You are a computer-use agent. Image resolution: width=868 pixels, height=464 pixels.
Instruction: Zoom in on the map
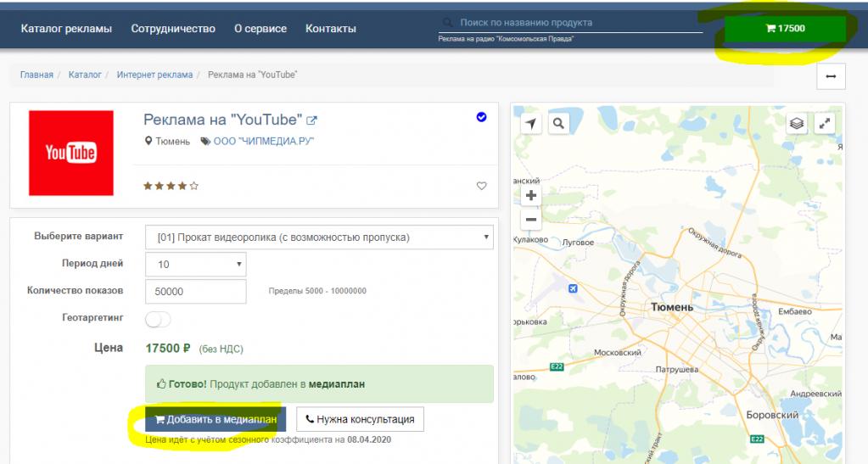[531, 195]
